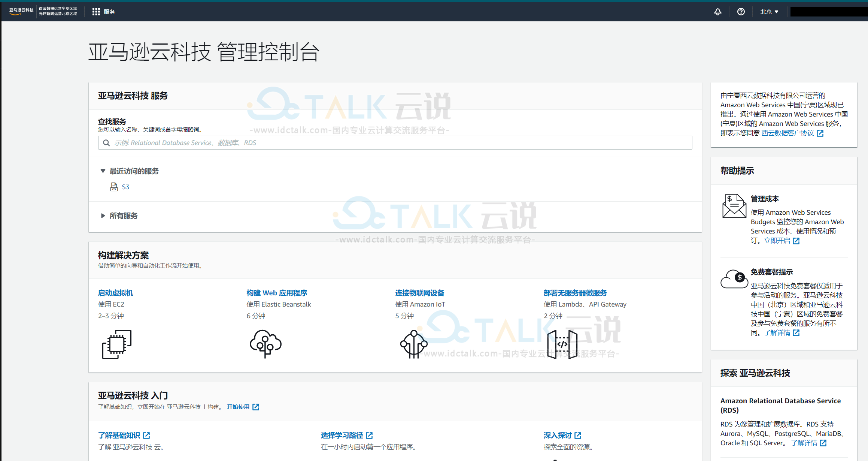This screenshot has width=868, height=461.
Task: Open the 深入探讨 link
Action: tap(558, 435)
